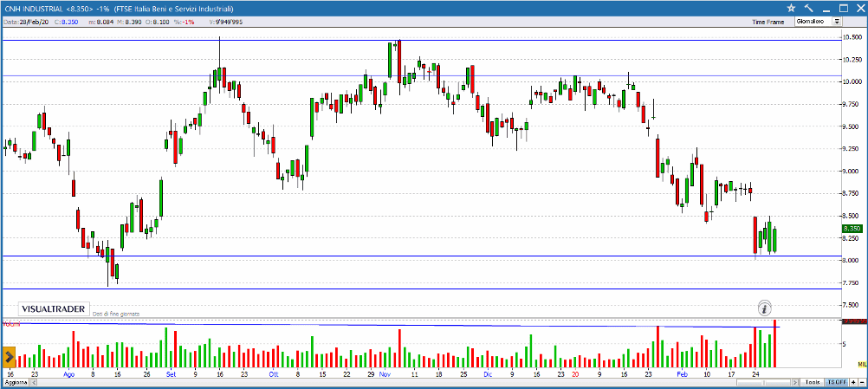This screenshot has height=389, width=868.
Task: Click the 7.750 price axis label
Action: pyautogui.click(x=852, y=282)
